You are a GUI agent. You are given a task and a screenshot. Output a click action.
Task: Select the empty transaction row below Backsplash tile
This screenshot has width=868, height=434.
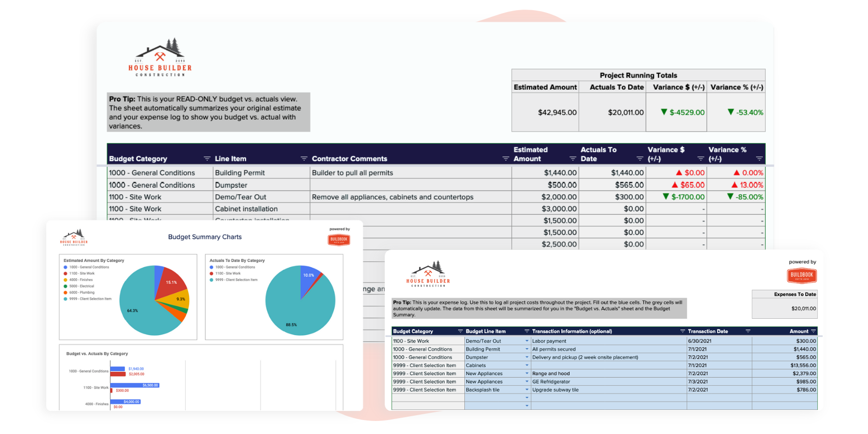click(x=603, y=397)
